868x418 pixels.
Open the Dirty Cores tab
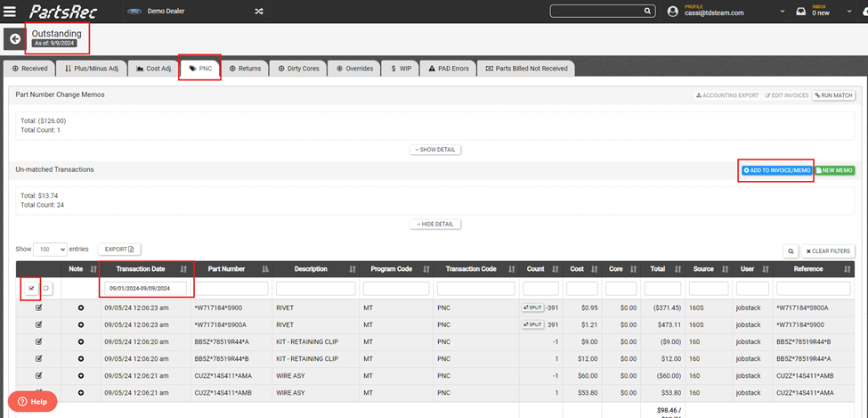coord(298,69)
